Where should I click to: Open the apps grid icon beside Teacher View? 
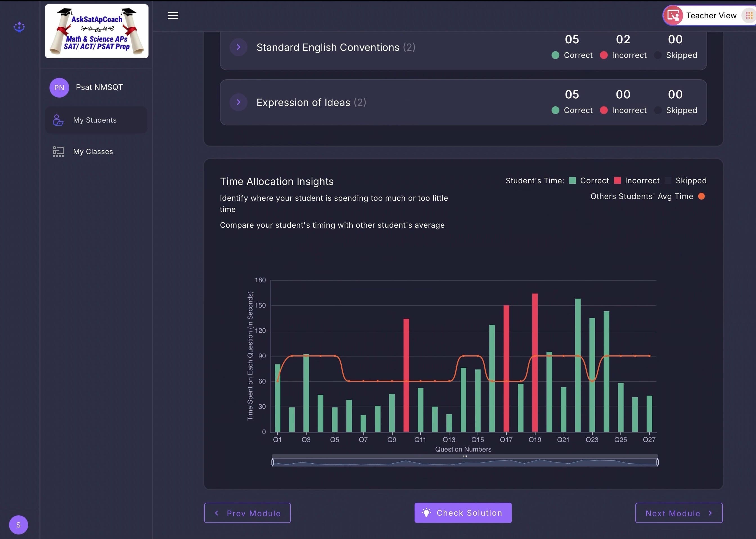click(749, 15)
